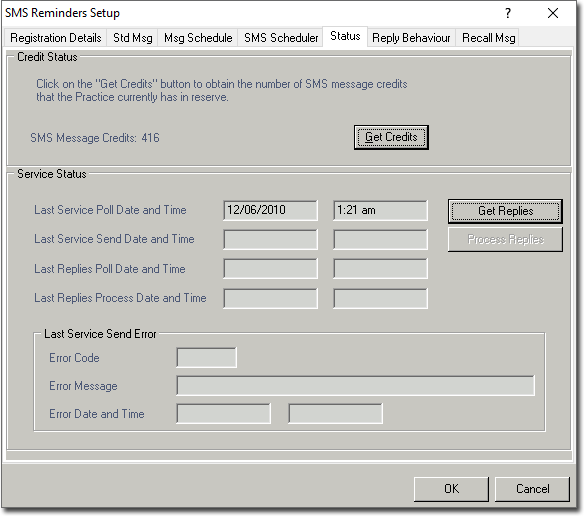Click the Credit Status group heading
The image size is (585, 517).
coord(47,57)
